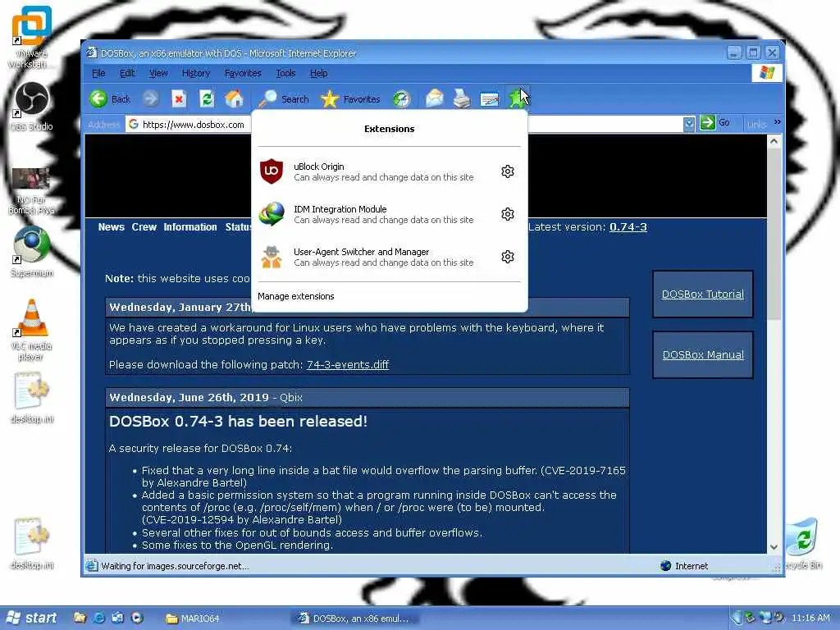Open the Favorites star toolbar button

pyautogui.click(x=349, y=99)
